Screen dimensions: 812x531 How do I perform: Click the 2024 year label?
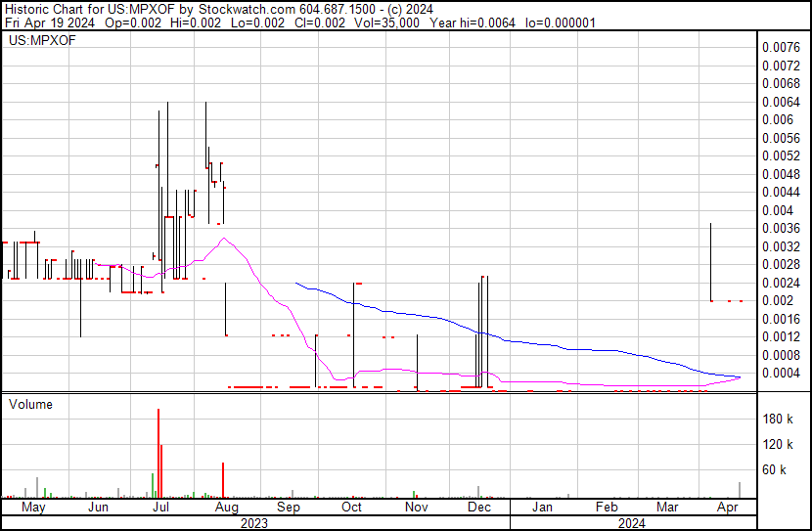[x=632, y=523]
